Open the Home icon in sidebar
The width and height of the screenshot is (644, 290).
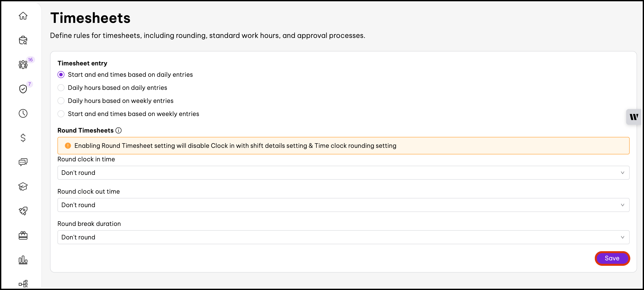tap(23, 16)
